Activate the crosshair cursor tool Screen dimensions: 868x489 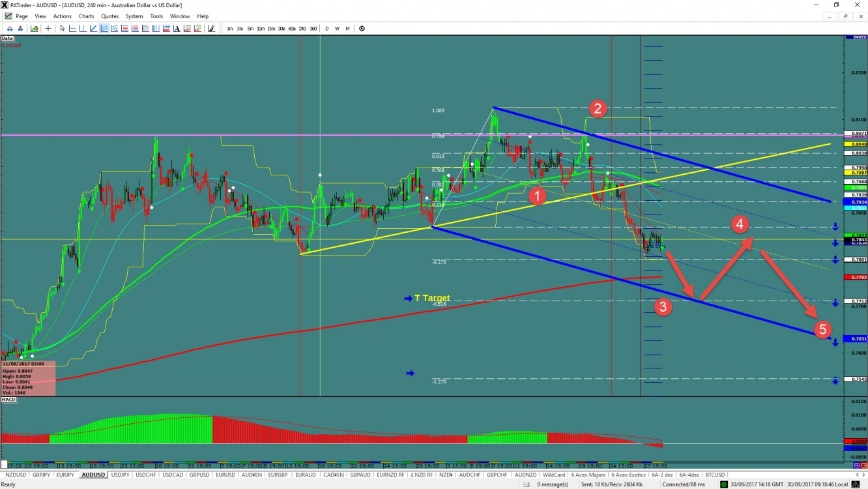click(48, 28)
